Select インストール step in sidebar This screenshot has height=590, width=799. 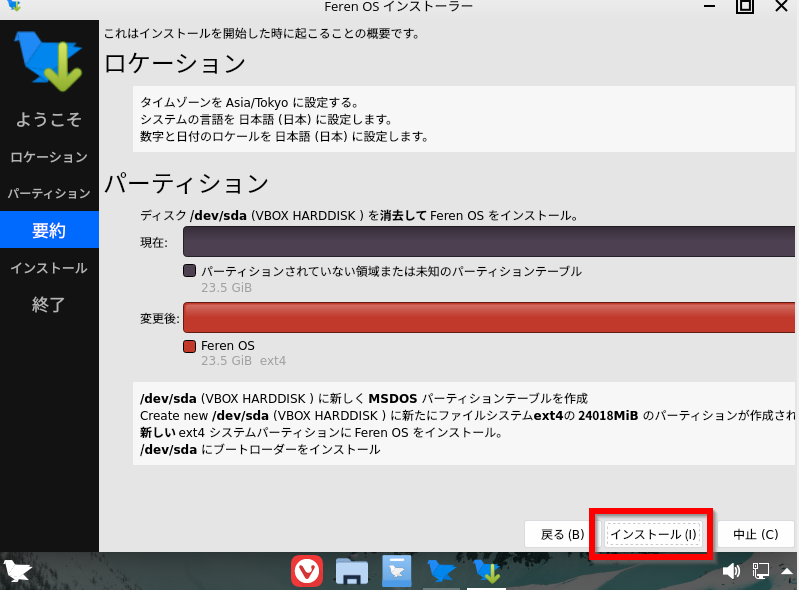click(49, 268)
